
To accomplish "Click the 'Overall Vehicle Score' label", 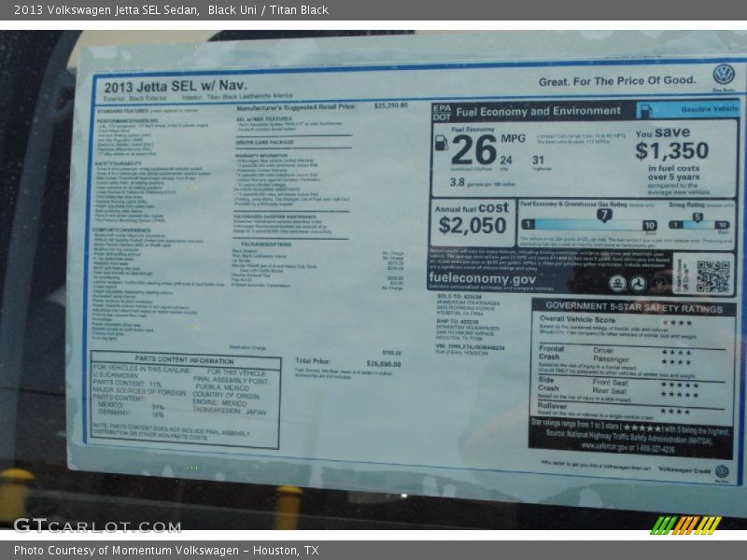I will tap(577, 319).
